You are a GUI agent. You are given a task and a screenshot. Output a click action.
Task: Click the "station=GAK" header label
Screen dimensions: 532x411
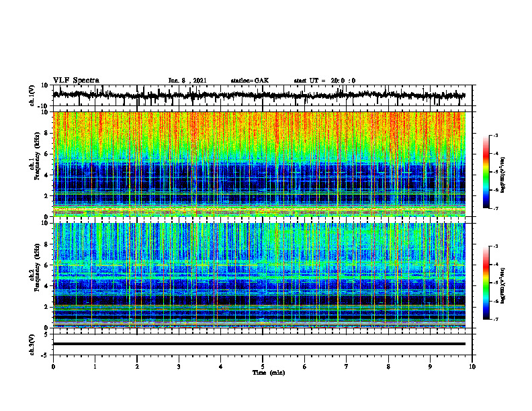[250, 81]
